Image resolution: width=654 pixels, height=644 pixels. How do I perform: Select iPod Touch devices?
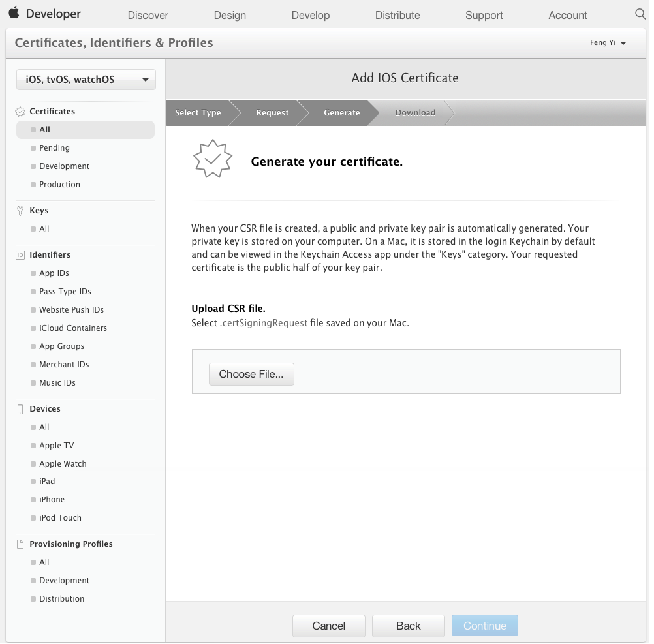click(60, 518)
